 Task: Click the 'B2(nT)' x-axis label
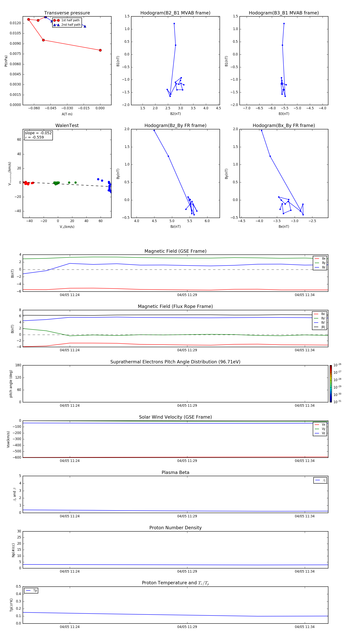175,114
